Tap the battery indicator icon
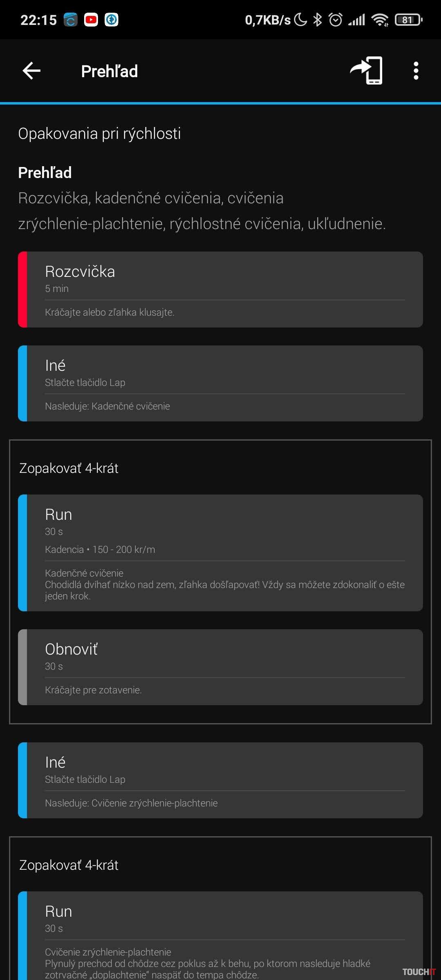Image resolution: width=441 pixels, height=980 pixels. click(408, 20)
